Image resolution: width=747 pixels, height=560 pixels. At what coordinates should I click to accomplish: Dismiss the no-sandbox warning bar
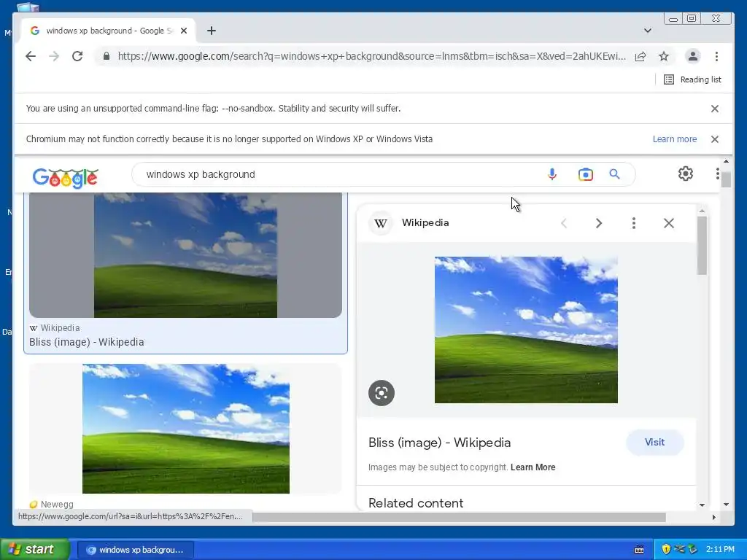pos(715,109)
